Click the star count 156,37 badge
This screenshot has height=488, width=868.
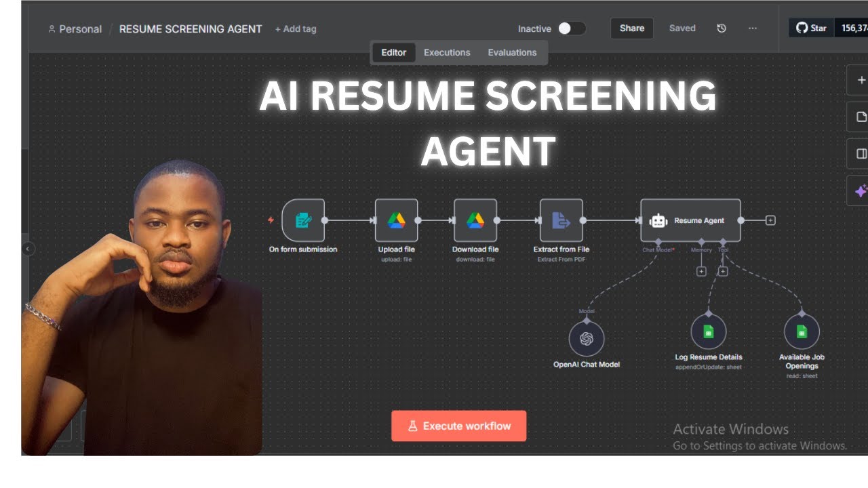click(x=853, y=28)
